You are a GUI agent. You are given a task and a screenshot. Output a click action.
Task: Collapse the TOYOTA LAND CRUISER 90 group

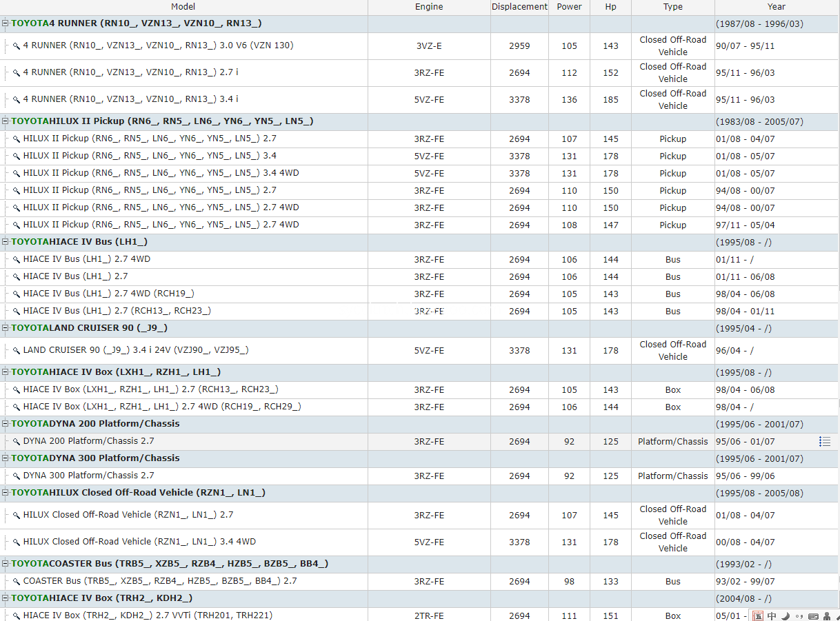coord(6,328)
